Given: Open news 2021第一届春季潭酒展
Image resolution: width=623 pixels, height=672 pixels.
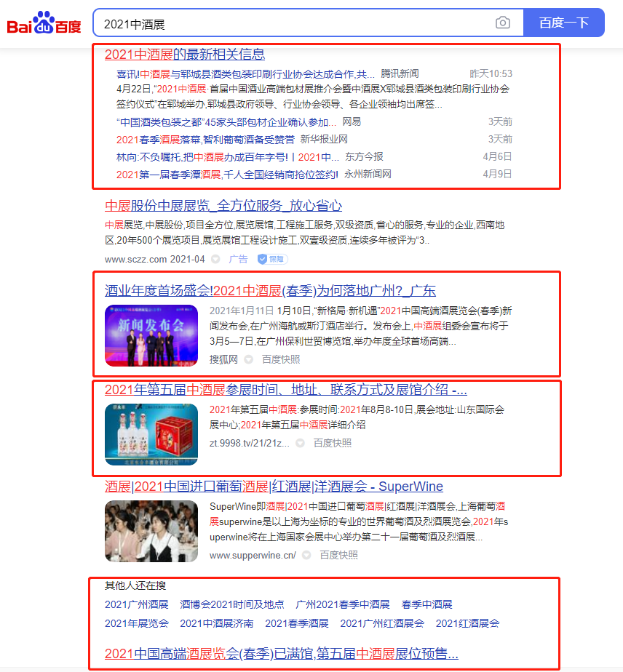Looking at the screenshot, I should [x=227, y=175].
